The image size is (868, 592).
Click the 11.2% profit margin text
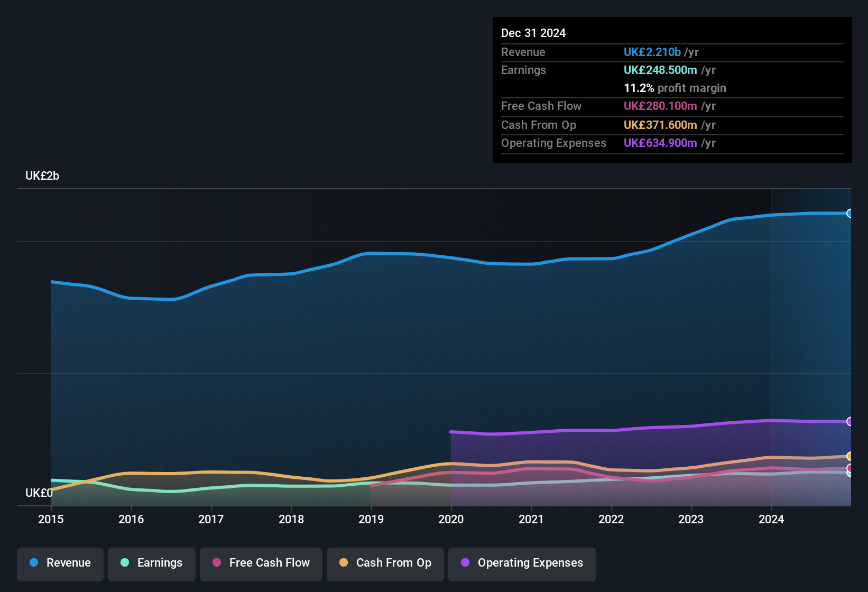[675, 88]
